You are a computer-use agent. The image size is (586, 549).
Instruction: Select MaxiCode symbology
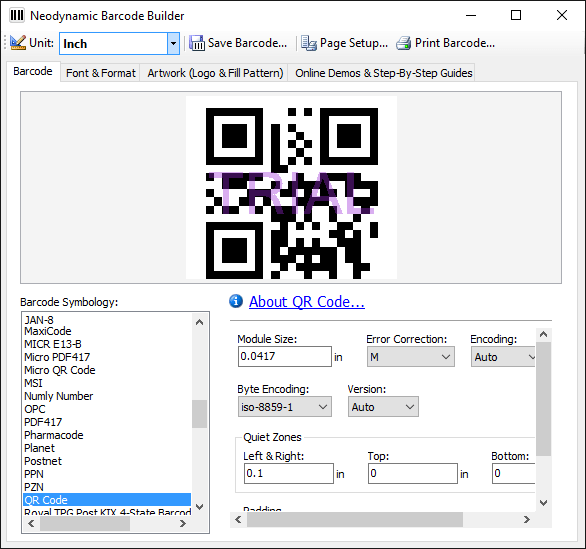pos(107,331)
